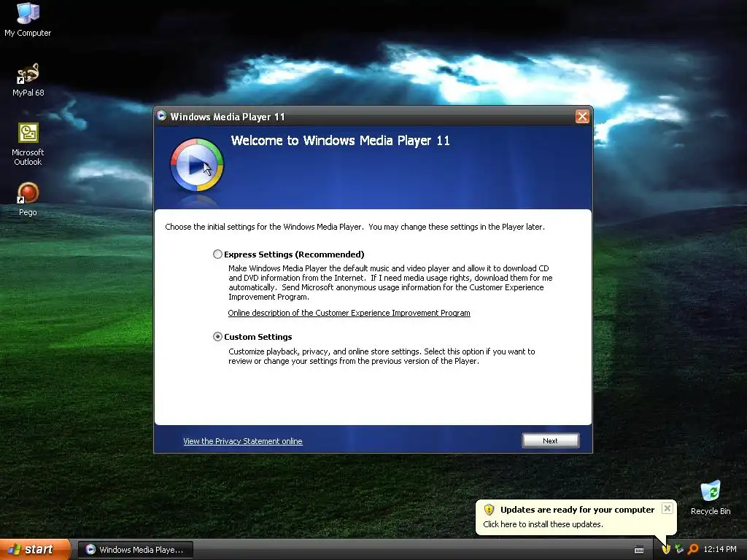Image resolution: width=747 pixels, height=560 pixels.
Task: Click the orange magnifier tray icon
Action: tap(693, 549)
